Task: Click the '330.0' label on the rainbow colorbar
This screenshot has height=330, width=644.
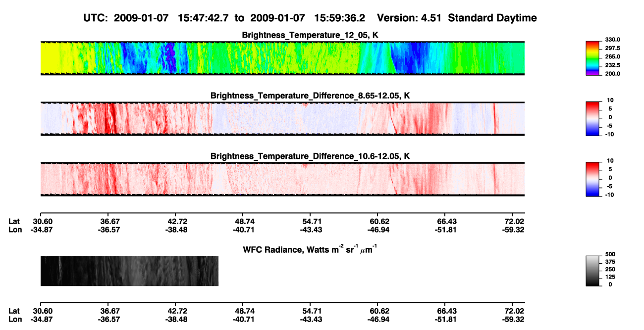Action: pos(613,40)
